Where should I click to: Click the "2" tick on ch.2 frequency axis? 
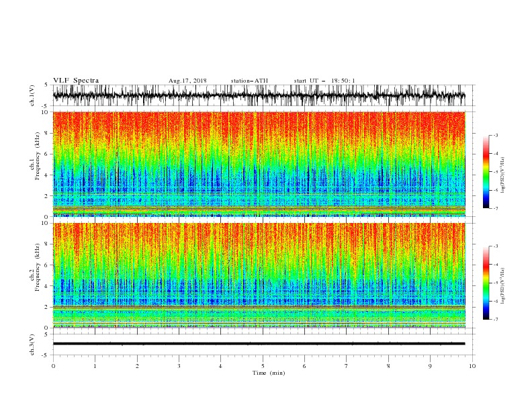(x=46, y=307)
